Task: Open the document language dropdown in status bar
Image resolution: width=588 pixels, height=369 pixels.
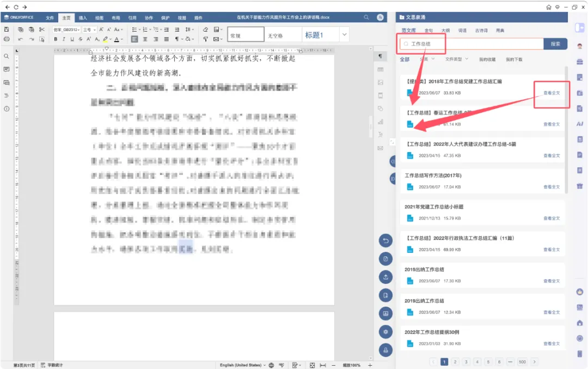Action: pos(242,365)
